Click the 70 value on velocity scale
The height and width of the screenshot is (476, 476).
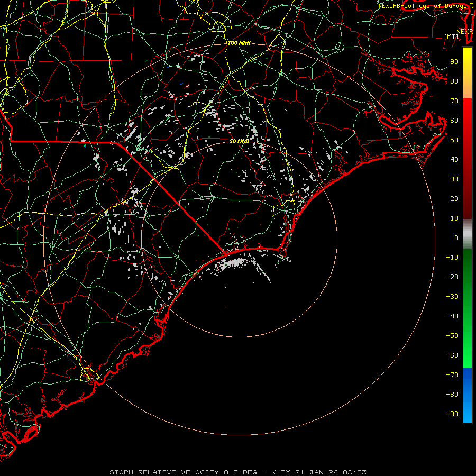pos(454,101)
